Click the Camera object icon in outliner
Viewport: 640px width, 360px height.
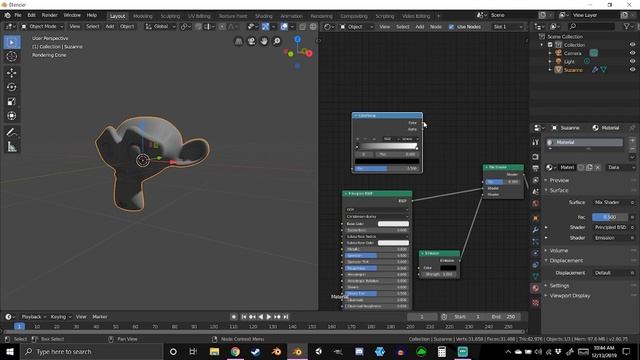pos(558,53)
